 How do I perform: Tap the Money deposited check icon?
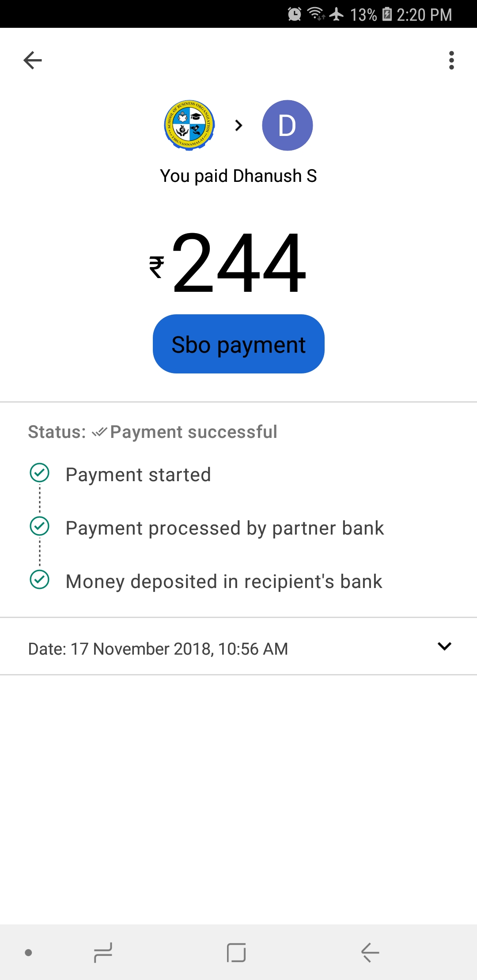tap(40, 580)
